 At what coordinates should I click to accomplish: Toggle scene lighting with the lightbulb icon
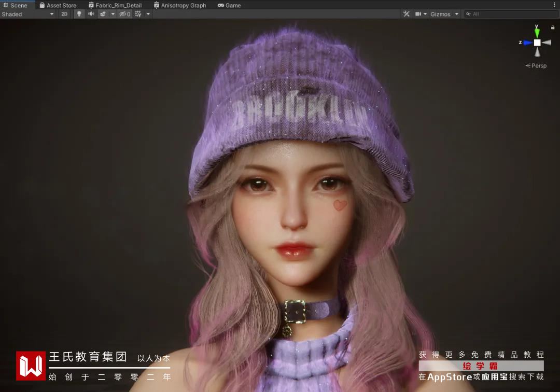(x=79, y=14)
